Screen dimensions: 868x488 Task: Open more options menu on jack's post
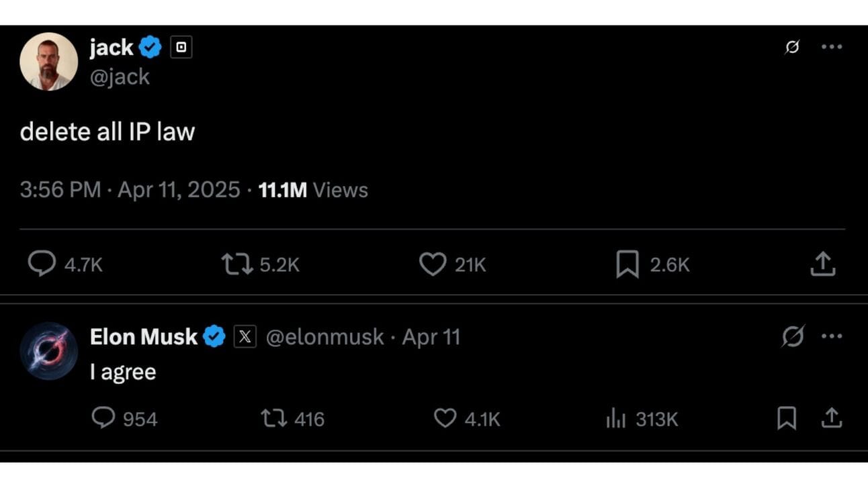832,47
